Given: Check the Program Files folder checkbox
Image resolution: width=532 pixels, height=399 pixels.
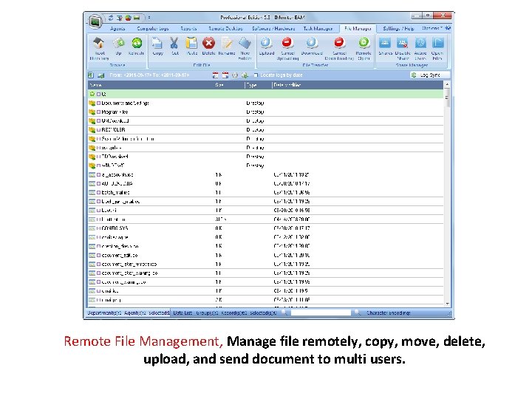Looking at the screenshot, I should [x=99, y=112].
